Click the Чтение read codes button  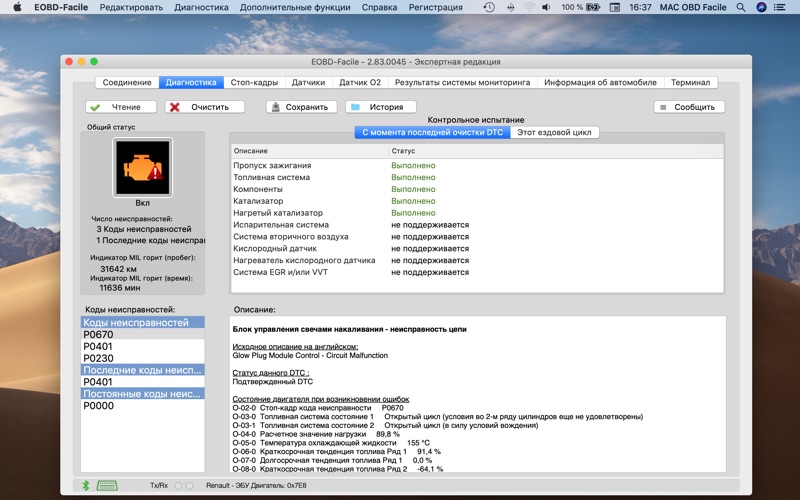(121, 107)
